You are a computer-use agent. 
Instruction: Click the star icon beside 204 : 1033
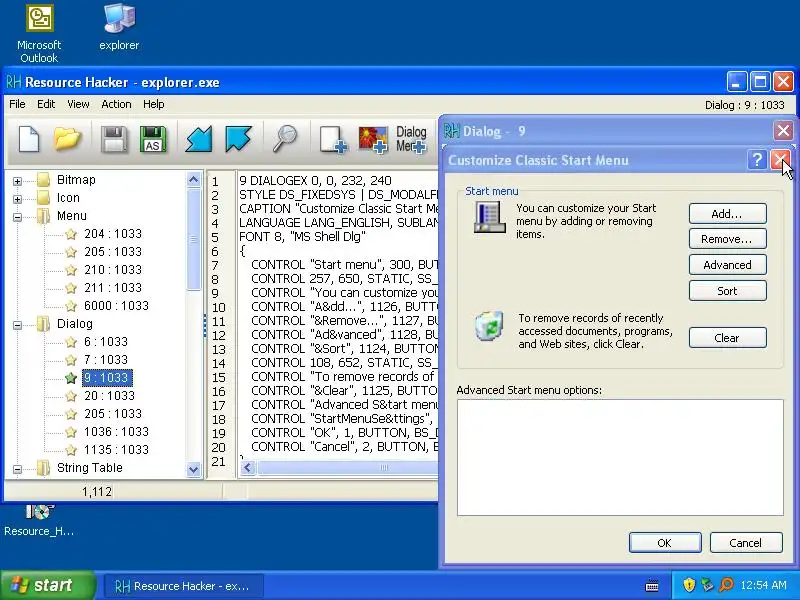71,234
